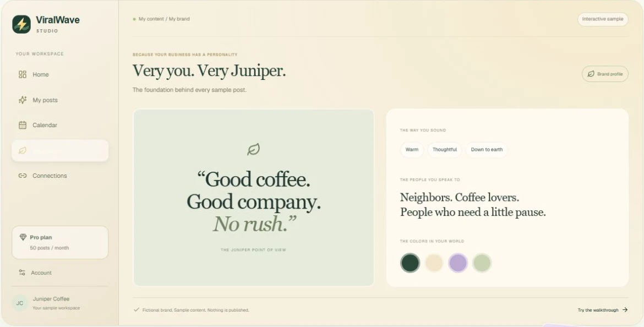The width and height of the screenshot is (644, 327).
Task: Pick the sage green color swatch
Action: tap(482, 263)
